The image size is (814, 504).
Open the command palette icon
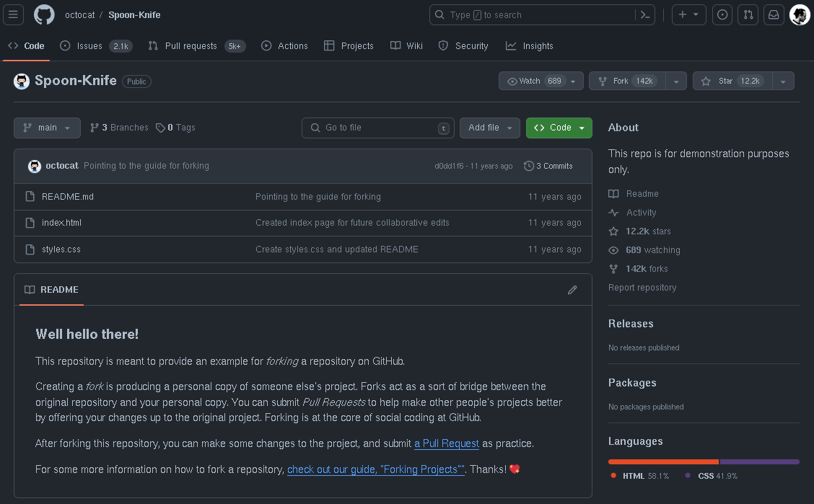(644, 14)
